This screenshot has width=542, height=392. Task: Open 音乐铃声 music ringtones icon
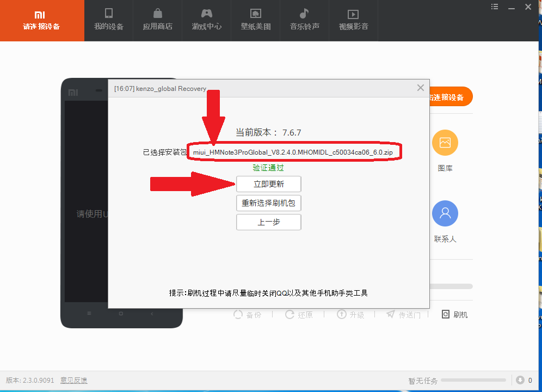pos(304,20)
